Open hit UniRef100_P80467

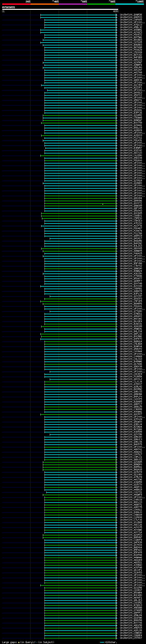tap(131, 228)
